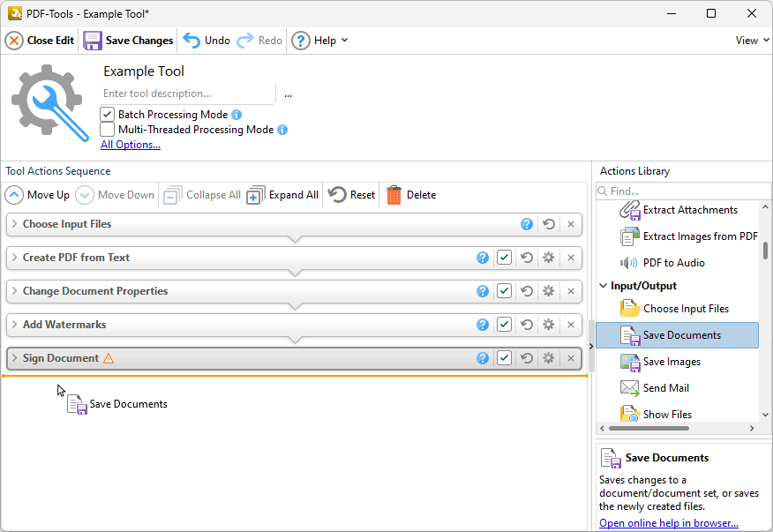Image resolution: width=773 pixels, height=532 pixels.
Task: Collapse the Input/Output category
Action: (x=603, y=286)
